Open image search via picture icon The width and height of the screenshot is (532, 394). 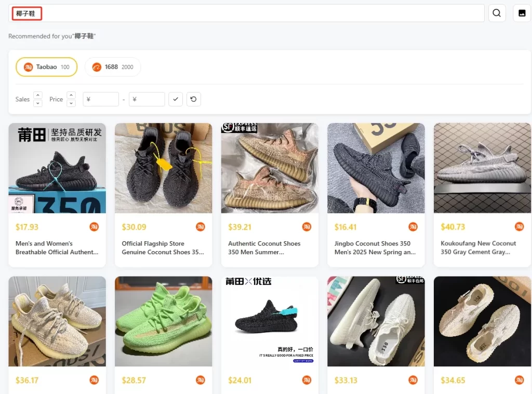[x=522, y=13]
